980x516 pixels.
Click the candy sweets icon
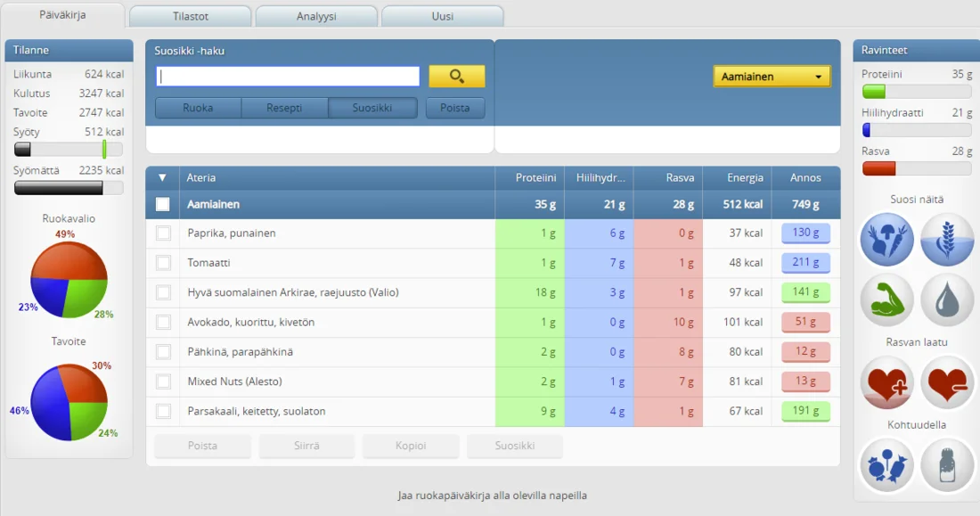point(886,464)
